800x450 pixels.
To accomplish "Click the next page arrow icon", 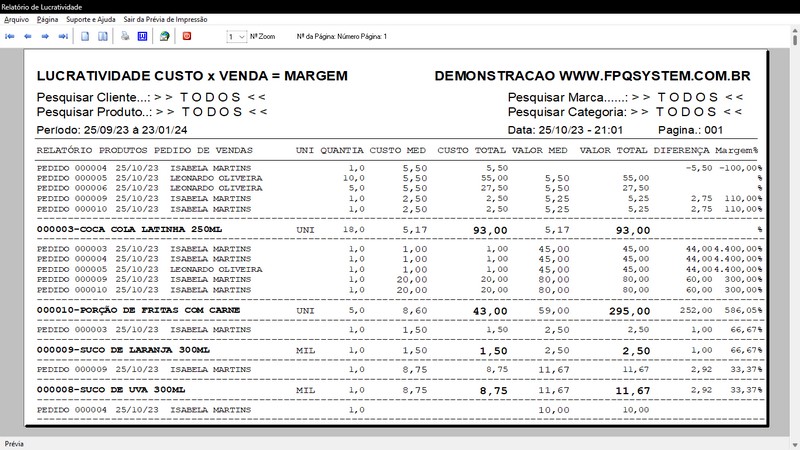I will [45, 36].
